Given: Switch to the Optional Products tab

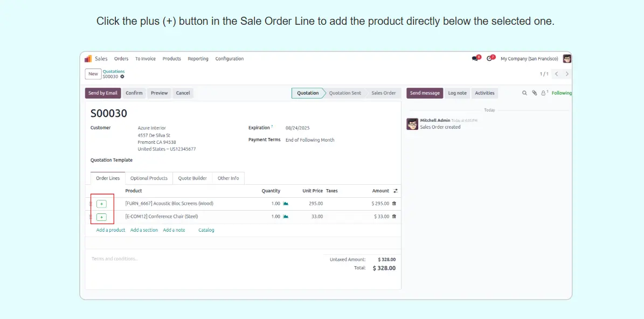Looking at the screenshot, I should pos(149,178).
